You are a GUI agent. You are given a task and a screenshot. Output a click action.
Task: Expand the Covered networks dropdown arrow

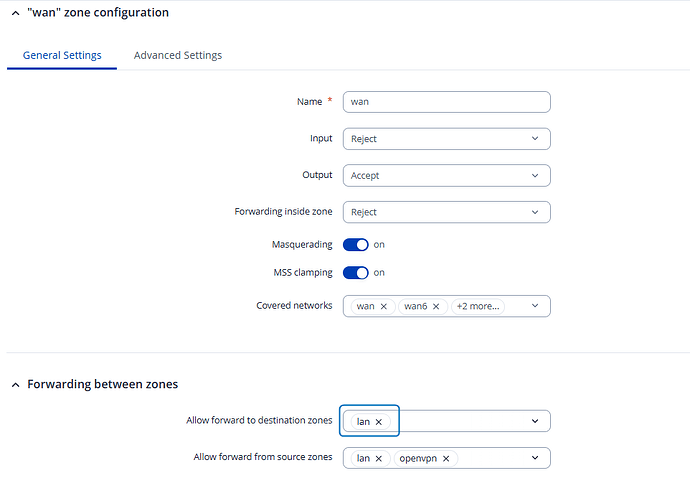[535, 306]
